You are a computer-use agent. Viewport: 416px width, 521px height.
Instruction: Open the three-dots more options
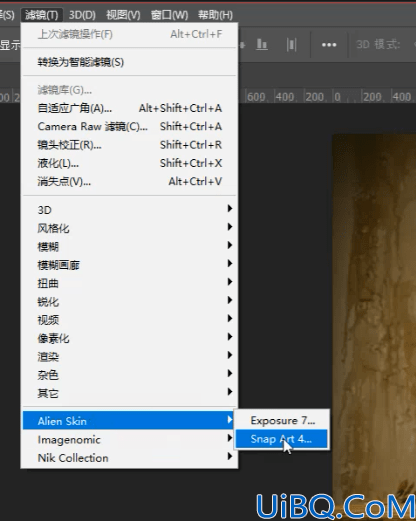(329, 45)
